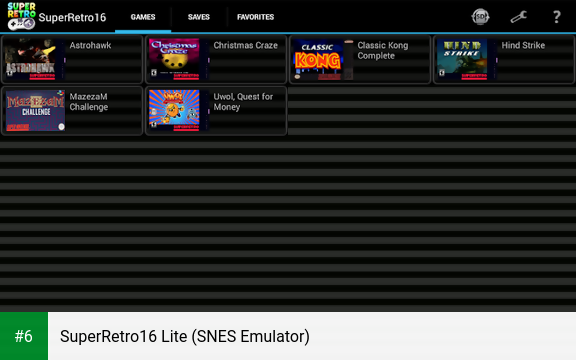
Task: Open help with the question mark icon
Action: tap(557, 17)
